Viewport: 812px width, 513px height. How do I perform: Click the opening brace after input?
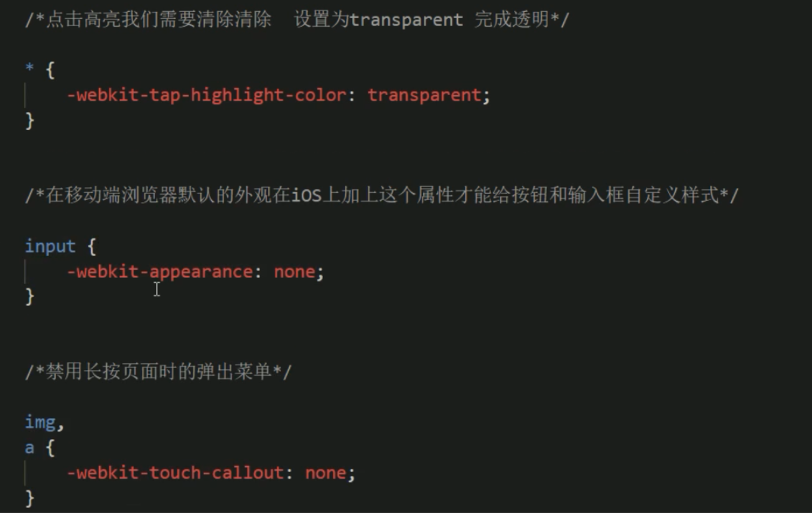91,246
